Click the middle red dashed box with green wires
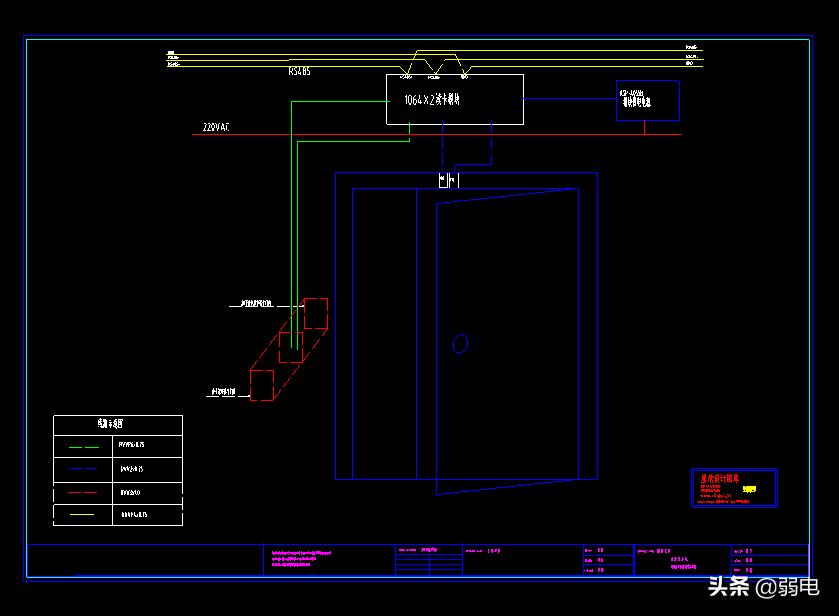 click(x=290, y=347)
